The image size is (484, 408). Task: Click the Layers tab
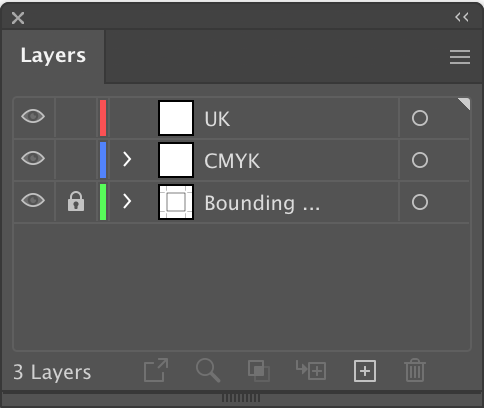coord(53,55)
